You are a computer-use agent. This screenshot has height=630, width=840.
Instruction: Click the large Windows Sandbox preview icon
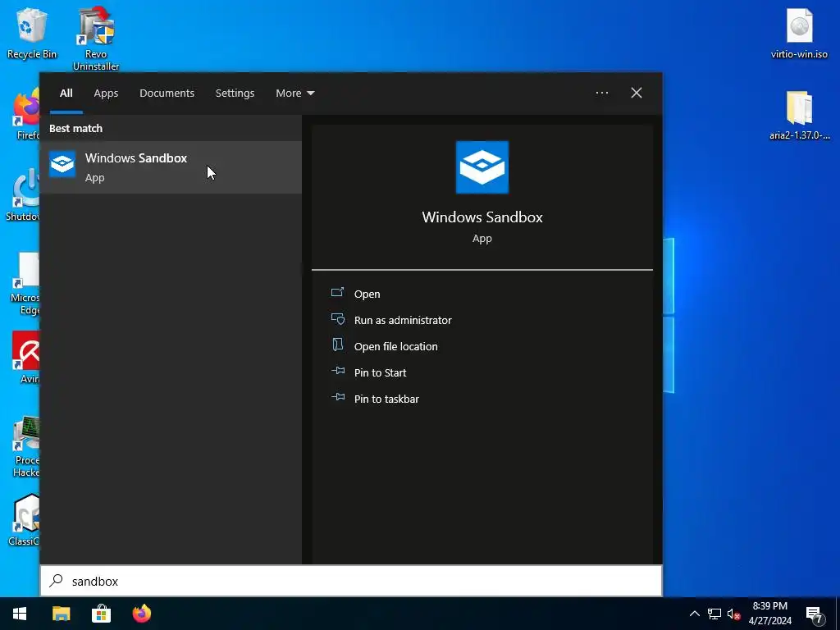click(x=482, y=167)
